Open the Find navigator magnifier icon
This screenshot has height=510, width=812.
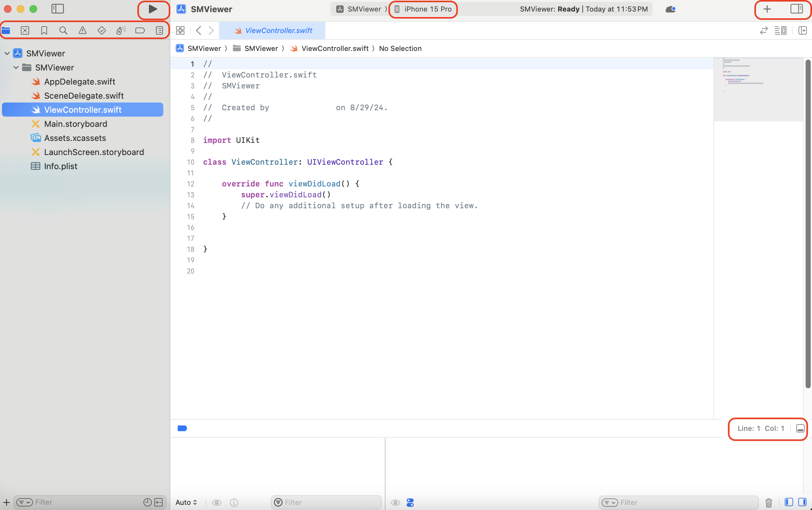coord(63,31)
